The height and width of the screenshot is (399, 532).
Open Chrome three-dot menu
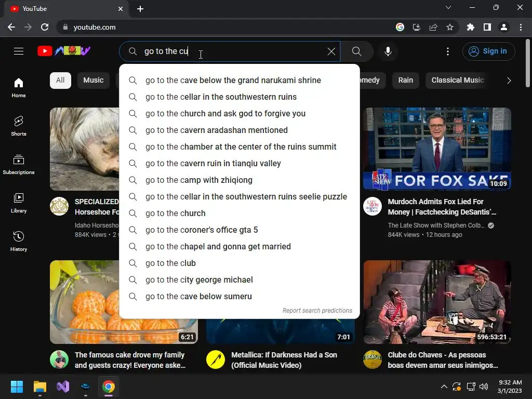[521, 27]
